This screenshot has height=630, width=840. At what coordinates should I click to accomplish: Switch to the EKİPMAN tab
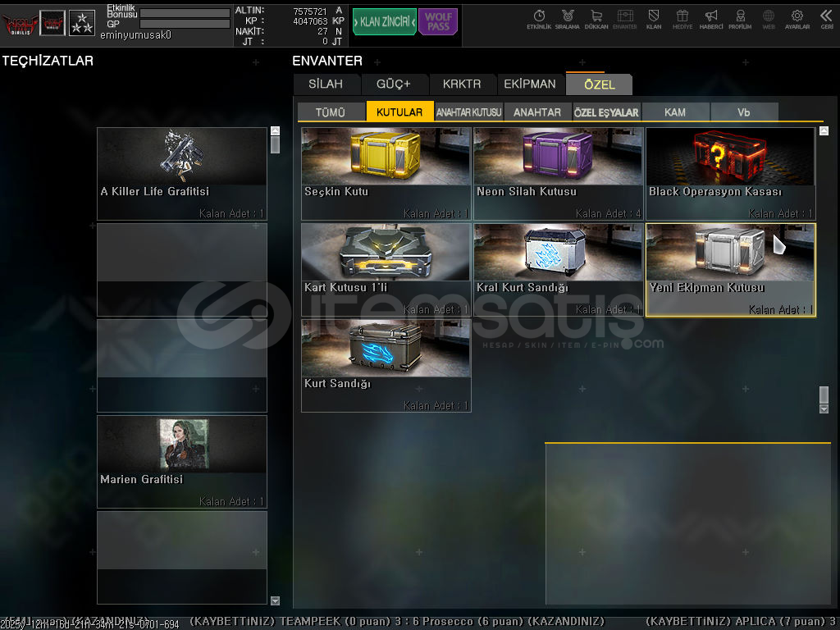(530, 84)
